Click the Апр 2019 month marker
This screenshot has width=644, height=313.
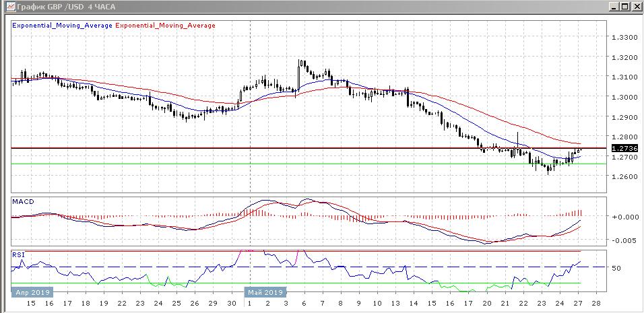click(x=32, y=293)
